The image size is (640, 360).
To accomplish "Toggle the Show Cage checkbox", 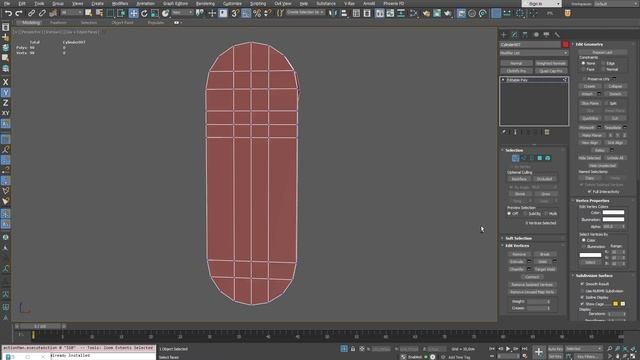I will [x=582, y=304].
